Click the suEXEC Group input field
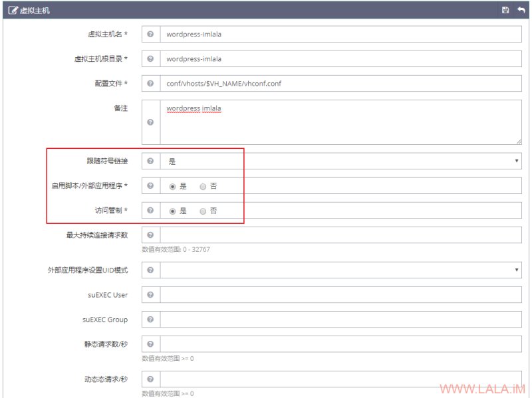The height and width of the screenshot is (398, 532). (x=340, y=320)
